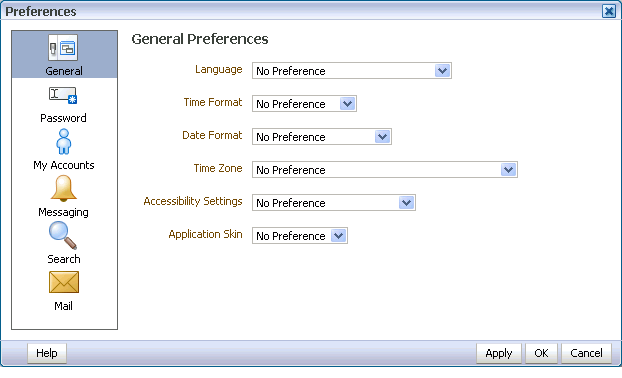Switch to the Password label
The image size is (622, 378).
[63, 118]
